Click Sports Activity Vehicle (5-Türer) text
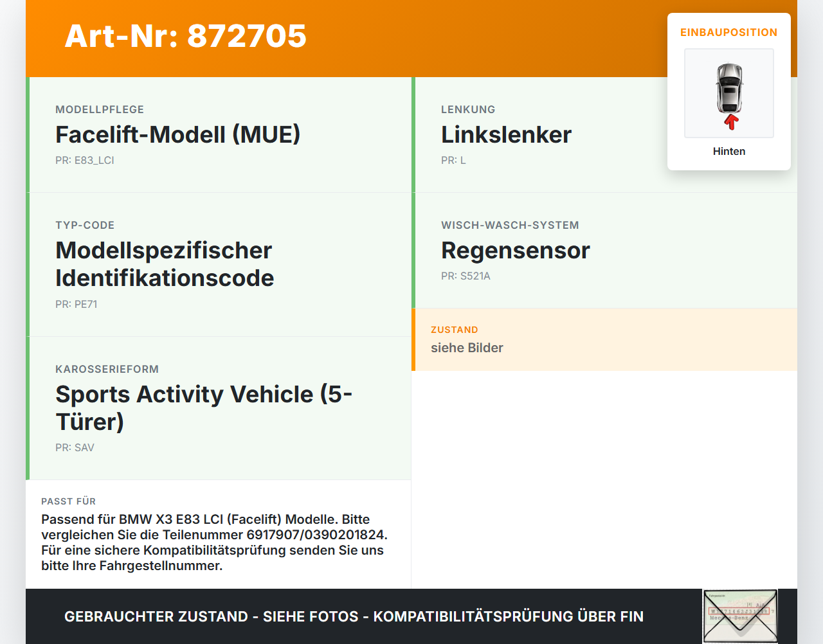This screenshot has height=644, width=823. point(204,408)
